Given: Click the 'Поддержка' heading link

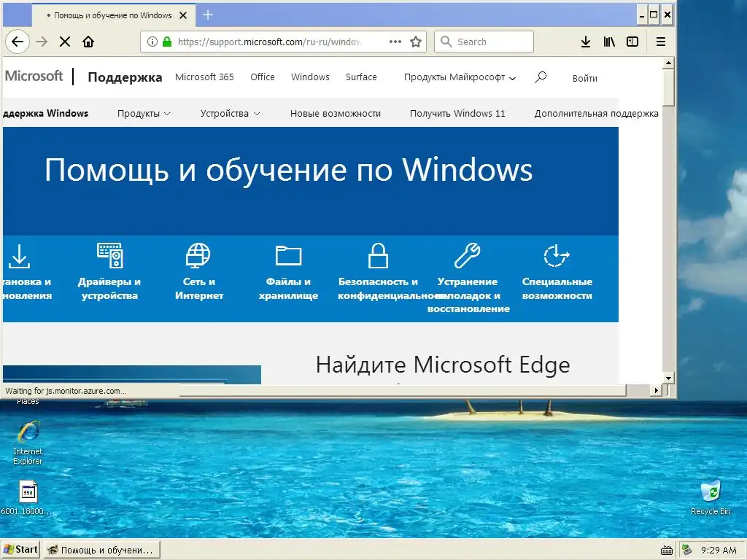Looking at the screenshot, I should (125, 77).
